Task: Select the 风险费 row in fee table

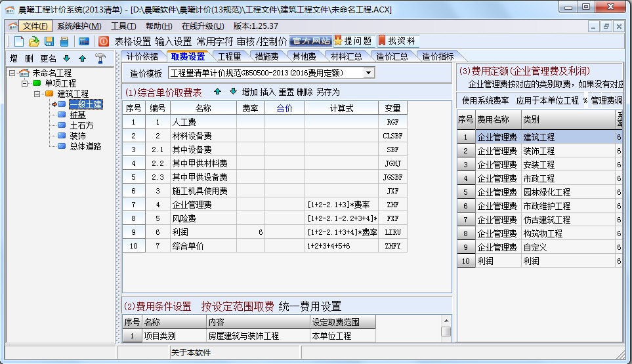Action: click(264, 218)
